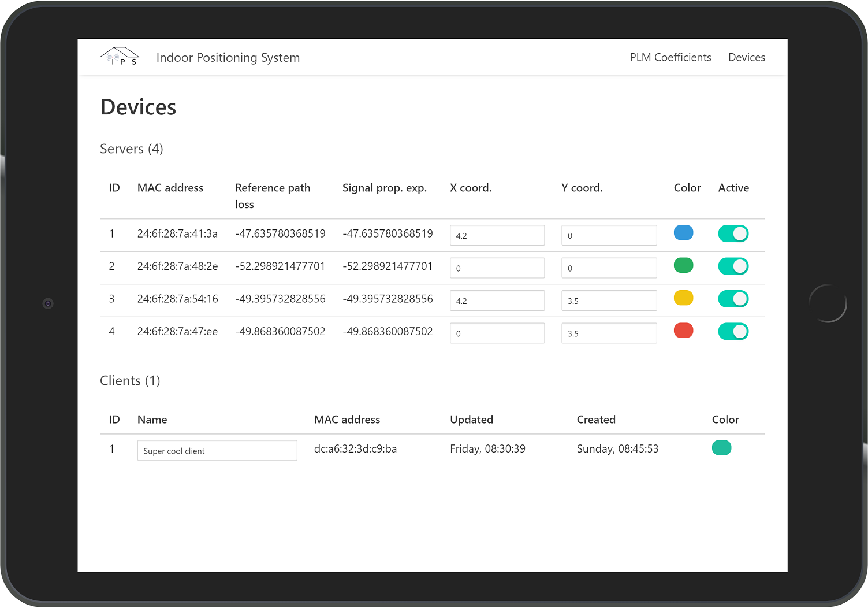868x608 pixels.
Task: Click the 'Super cool client' name field
Action: (x=217, y=451)
